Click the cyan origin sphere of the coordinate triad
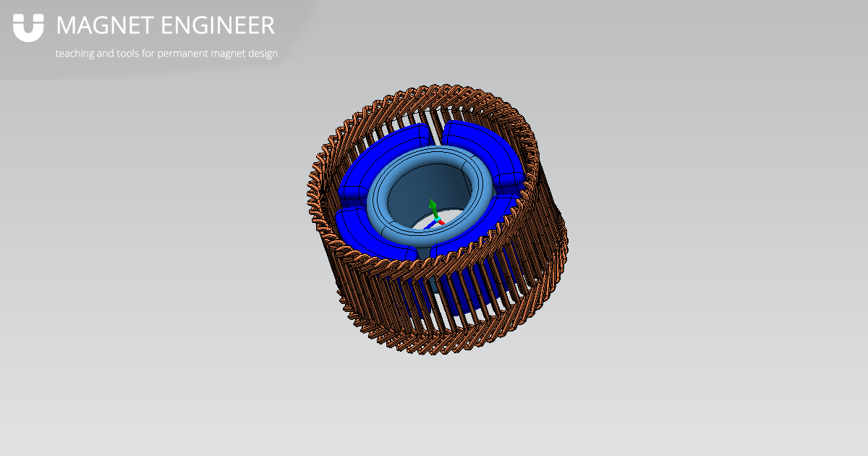868x456 pixels. click(437, 219)
